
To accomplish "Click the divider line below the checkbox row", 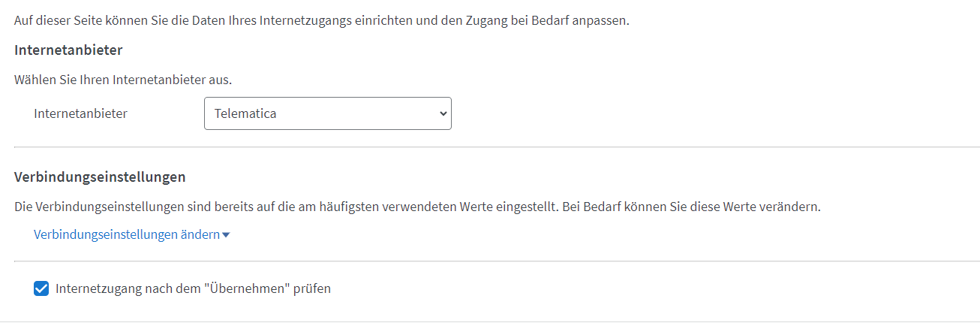I will 497,321.
